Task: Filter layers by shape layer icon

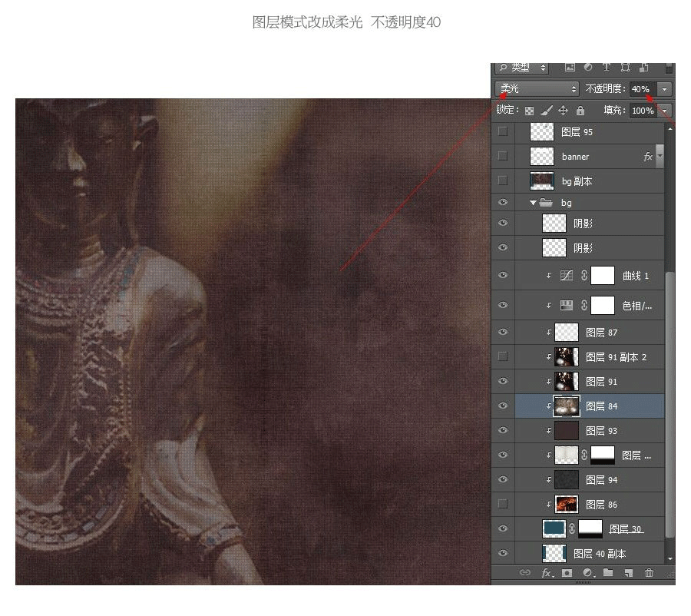Action: [625, 67]
